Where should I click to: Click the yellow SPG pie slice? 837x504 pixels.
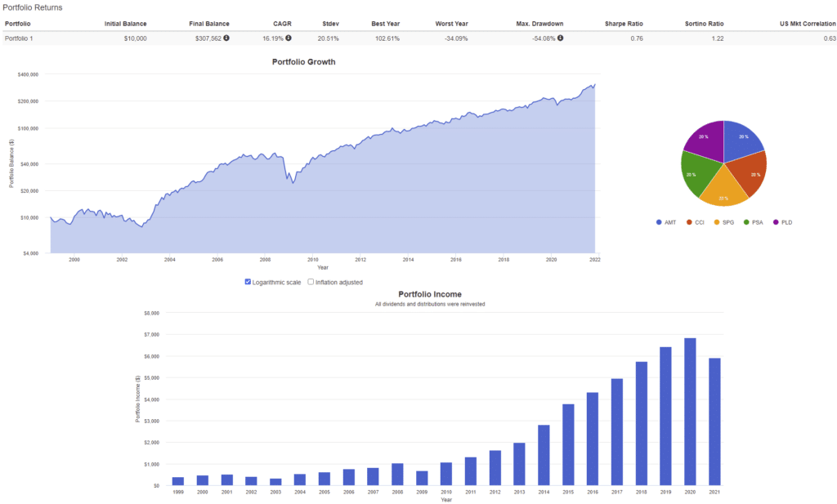pos(724,192)
